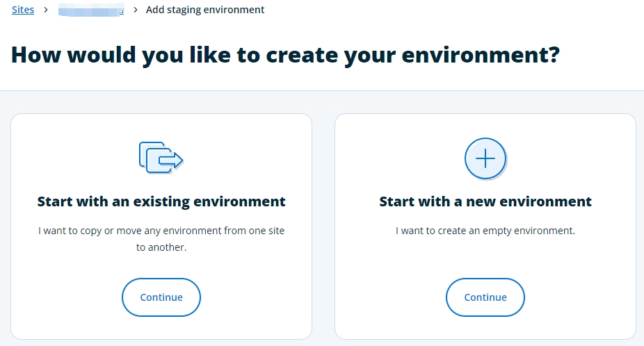Click the divider line below the page title
644x346 pixels.
pos(322,90)
